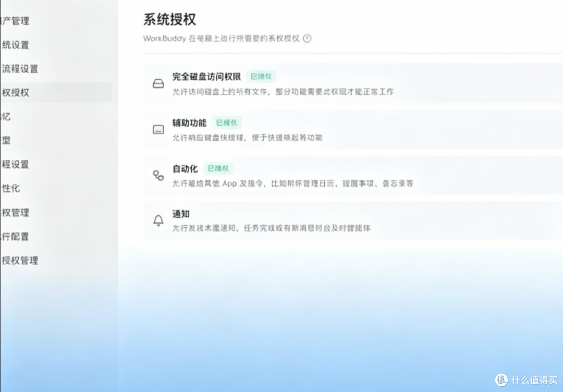563x392 pixels.
Task: Click the bell icon beside 通知
Action: coord(158,220)
